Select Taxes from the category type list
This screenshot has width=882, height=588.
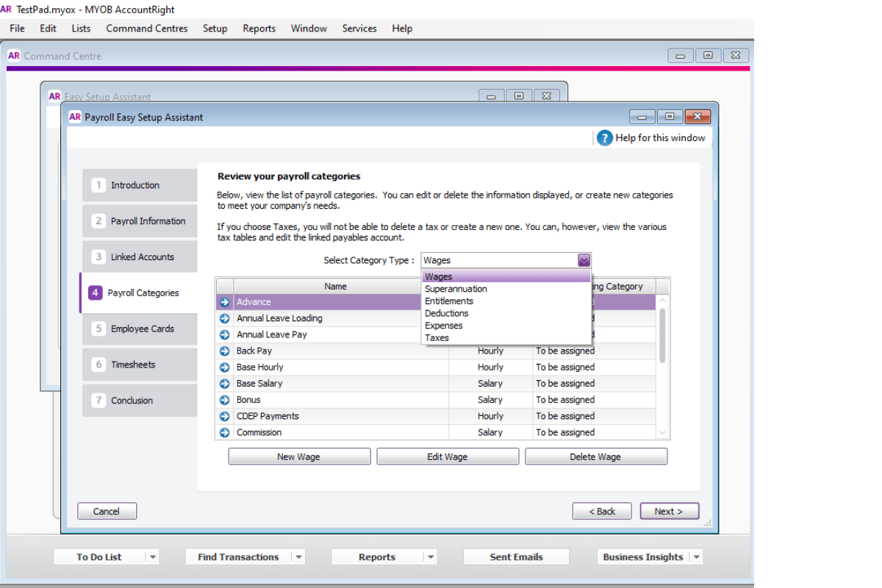[437, 337]
